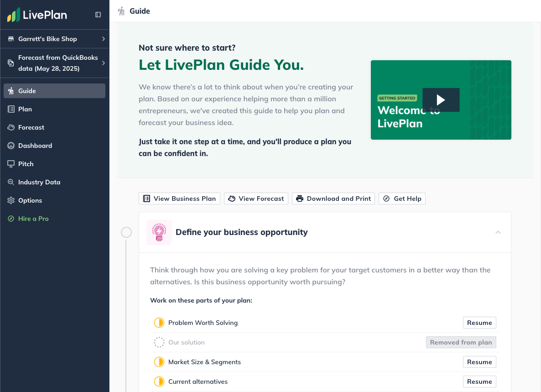The width and height of the screenshot is (541, 392).
Task: Open the Welcome to LivePlan video thumbnail
Action: 441,100
